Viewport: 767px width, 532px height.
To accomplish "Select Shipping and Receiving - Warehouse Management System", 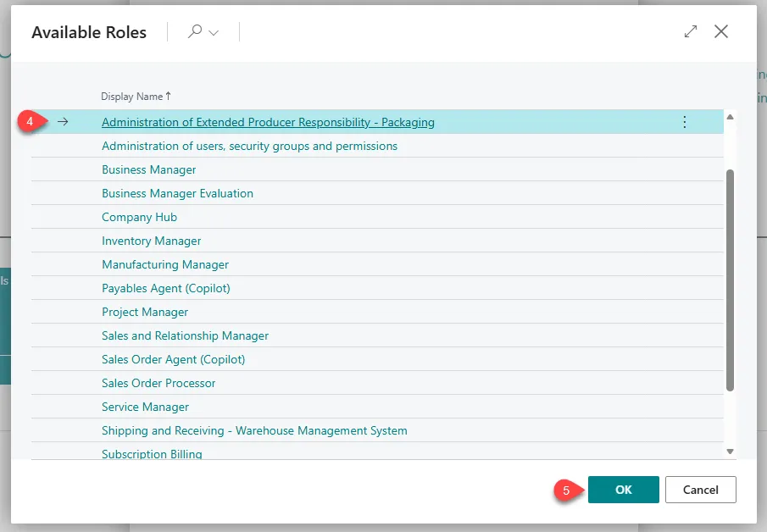I will (254, 430).
